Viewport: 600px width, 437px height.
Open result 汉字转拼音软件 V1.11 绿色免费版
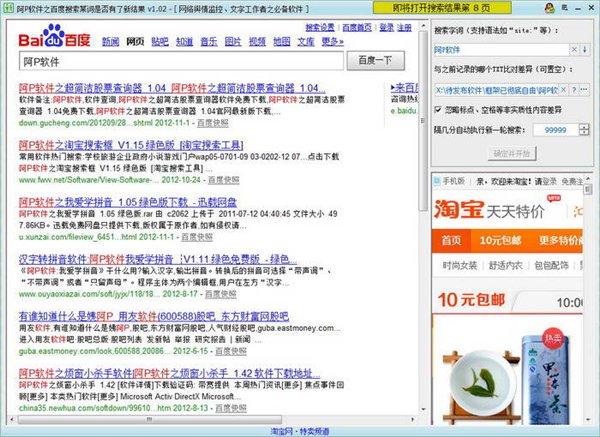coord(158,259)
